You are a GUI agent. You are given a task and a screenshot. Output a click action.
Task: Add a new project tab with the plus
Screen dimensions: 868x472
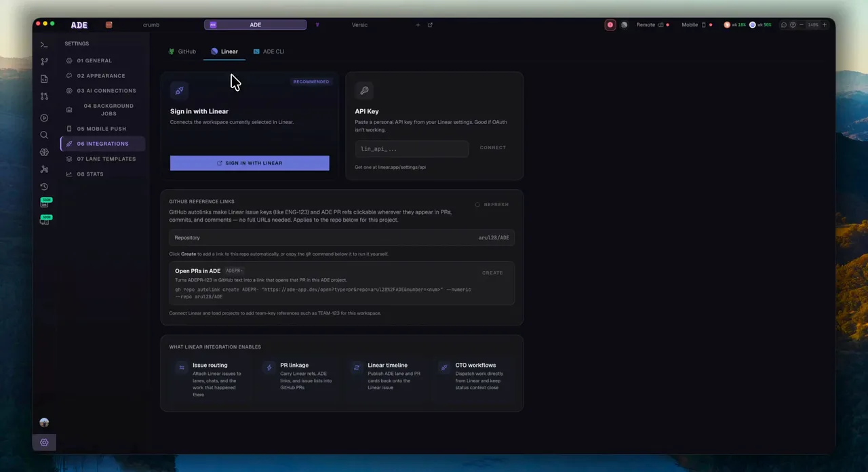418,25
